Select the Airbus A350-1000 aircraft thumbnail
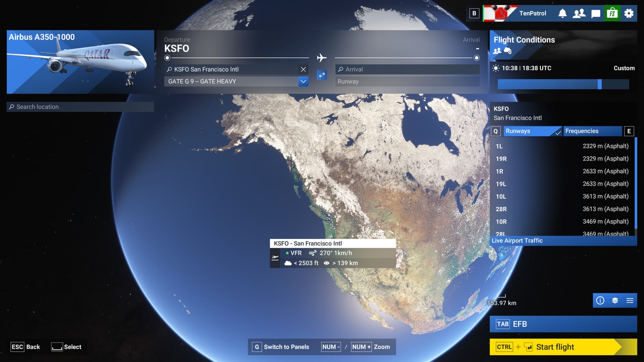644x362 pixels. (x=80, y=62)
